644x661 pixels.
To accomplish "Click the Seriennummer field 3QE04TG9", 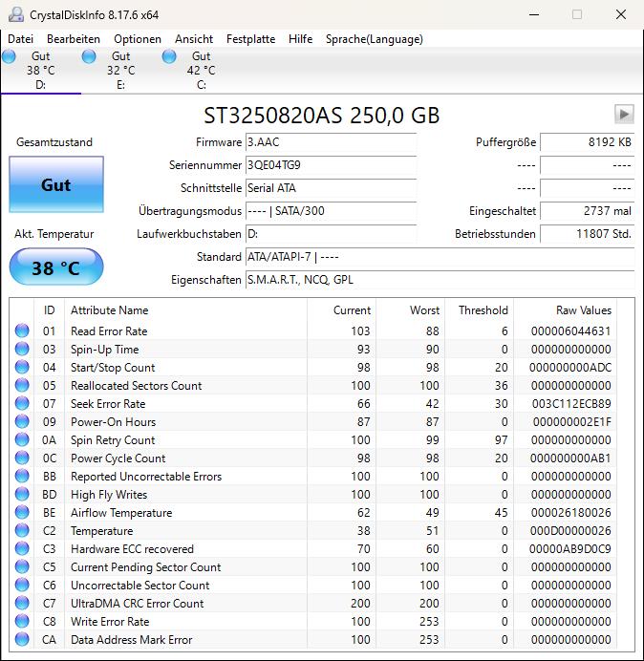I will pyautogui.click(x=331, y=165).
